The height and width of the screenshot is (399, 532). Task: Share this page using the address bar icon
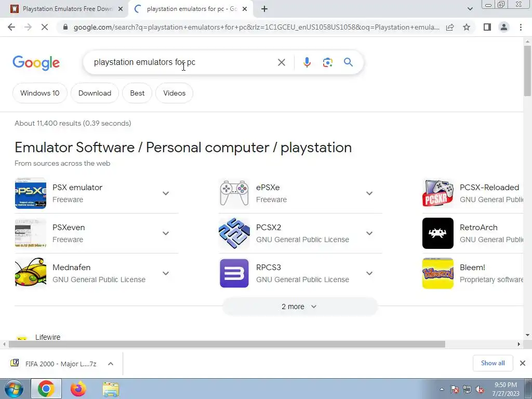450,27
